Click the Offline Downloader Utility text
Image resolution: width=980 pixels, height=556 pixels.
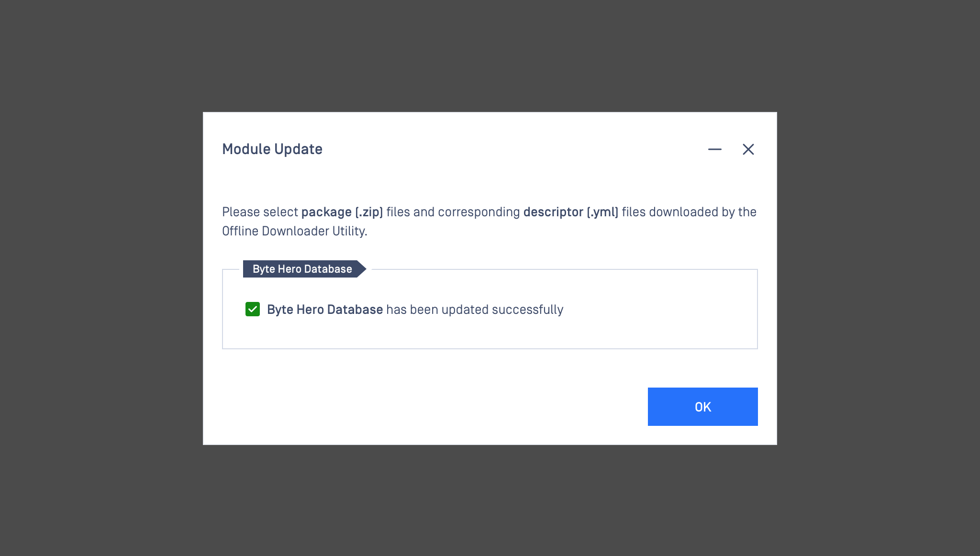tap(294, 231)
